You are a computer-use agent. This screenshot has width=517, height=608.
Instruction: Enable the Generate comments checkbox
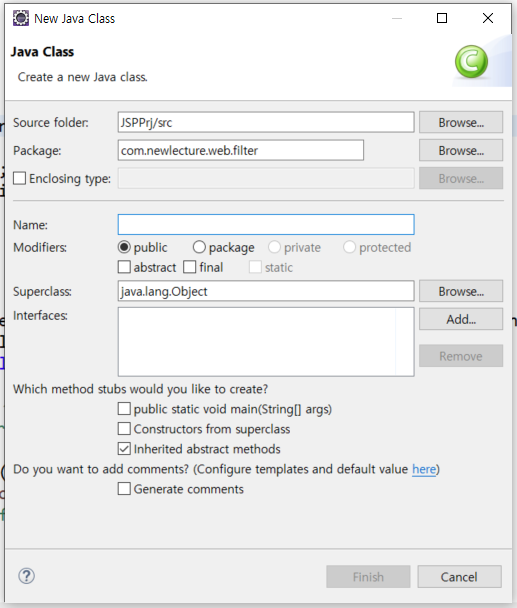(124, 489)
